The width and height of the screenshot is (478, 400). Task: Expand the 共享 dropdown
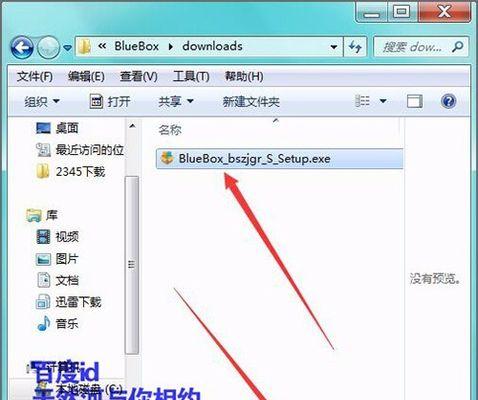pyautogui.click(x=176, y=101)
